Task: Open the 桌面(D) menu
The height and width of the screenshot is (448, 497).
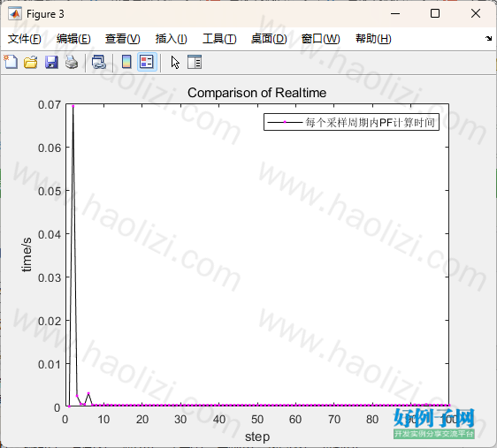Action: (x=269, y=39)
